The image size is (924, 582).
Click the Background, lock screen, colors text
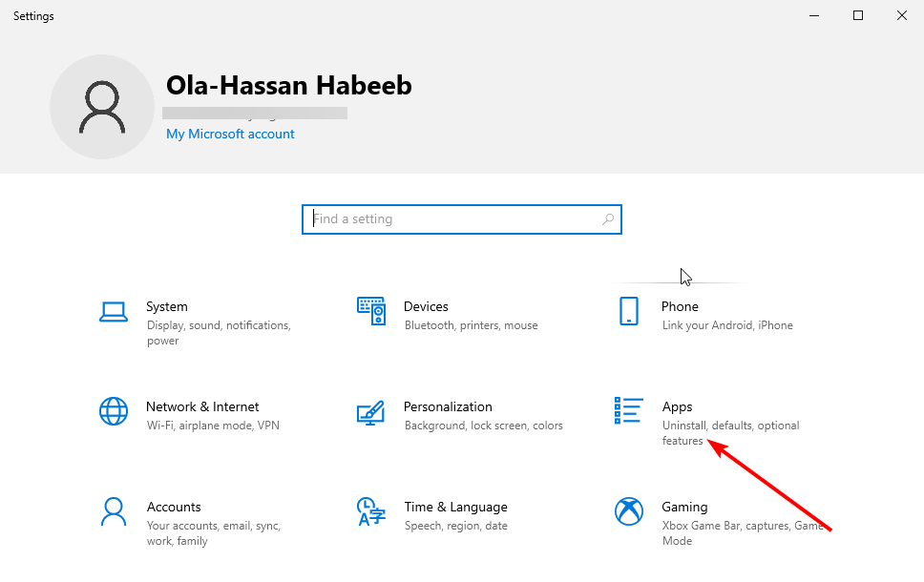(x=483, y=426)
